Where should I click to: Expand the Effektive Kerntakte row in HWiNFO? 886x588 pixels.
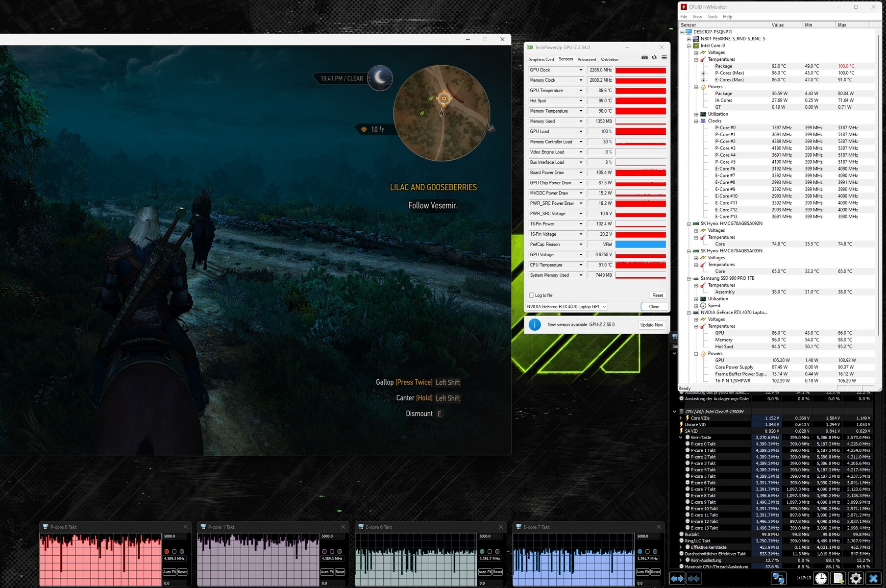click(681, 547)
